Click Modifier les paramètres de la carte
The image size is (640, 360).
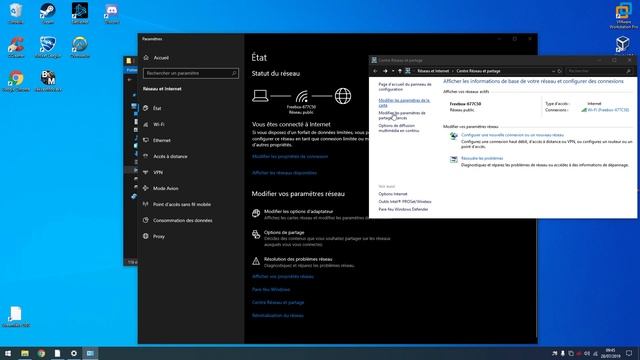coord(404,102)
